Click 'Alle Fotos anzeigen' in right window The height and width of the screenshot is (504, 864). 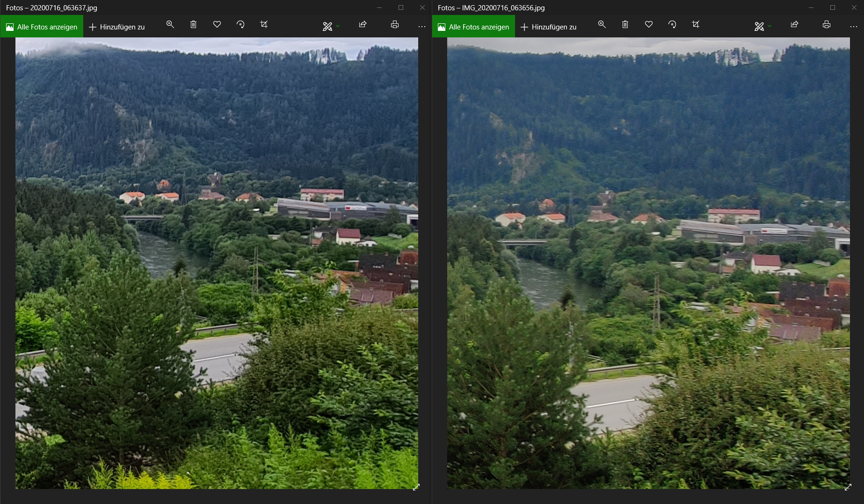(x=474, y=27)
